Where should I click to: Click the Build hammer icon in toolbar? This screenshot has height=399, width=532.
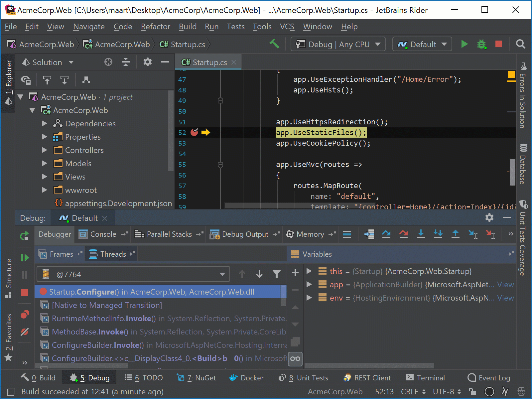click(x=274, y=44)
